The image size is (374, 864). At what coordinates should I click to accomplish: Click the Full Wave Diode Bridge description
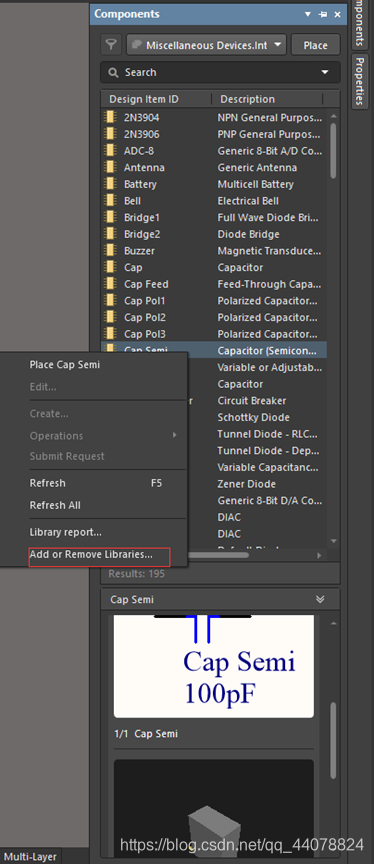click(x=269, y=217)
